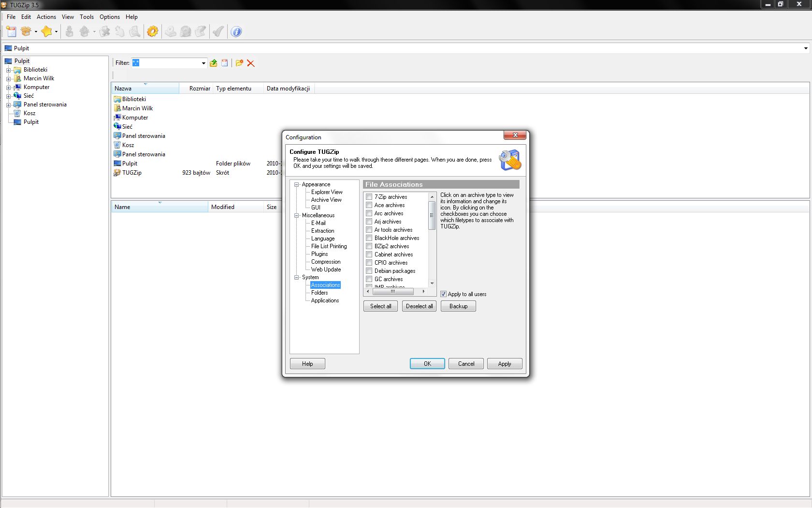Select Compression in the configuration tree
812x508 pixels.
click(x=326, y=262)
